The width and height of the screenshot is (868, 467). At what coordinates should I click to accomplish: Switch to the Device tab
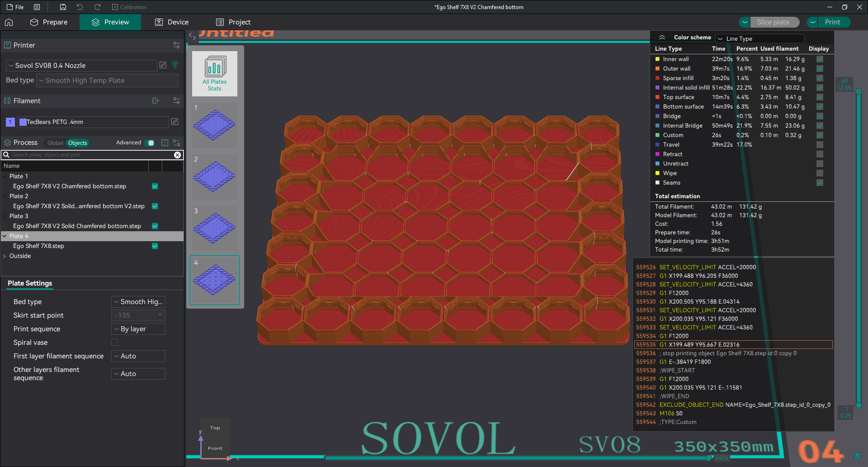(x=172, y=22)
